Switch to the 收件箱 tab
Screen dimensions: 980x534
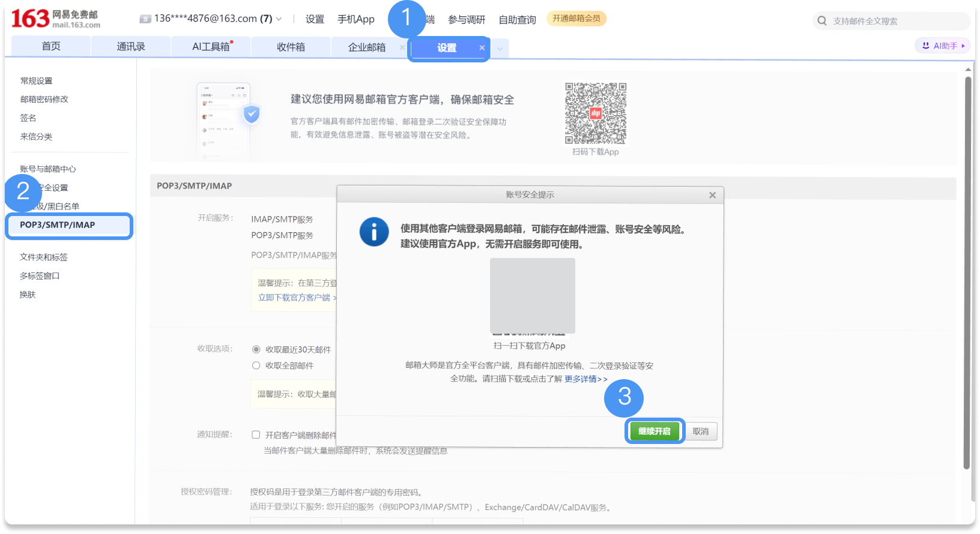pos(291,46)
